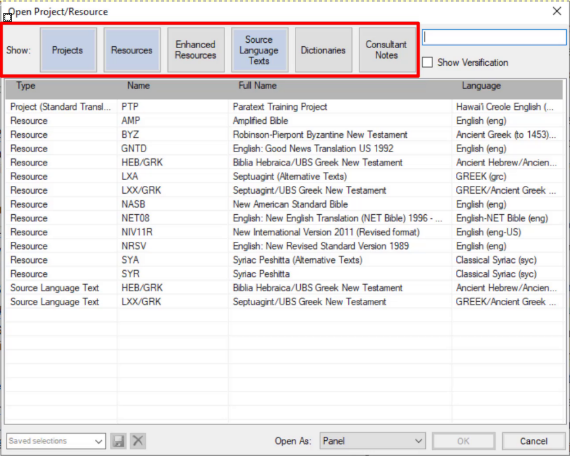The width and height of the screenshot is (570, 456).
Task: Click the search text field at top
Action: point(494,37)
